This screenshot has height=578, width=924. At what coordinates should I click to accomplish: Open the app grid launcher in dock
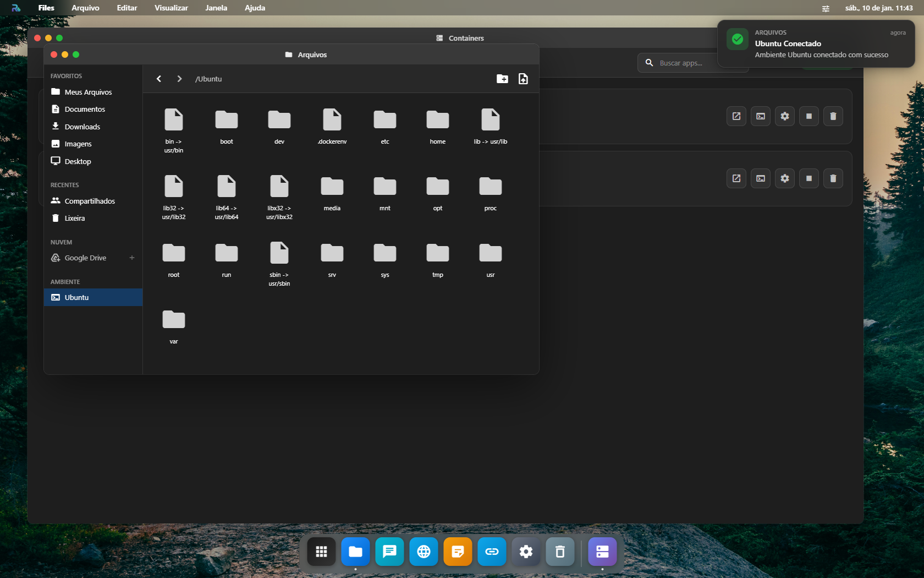tap(321, 552)
